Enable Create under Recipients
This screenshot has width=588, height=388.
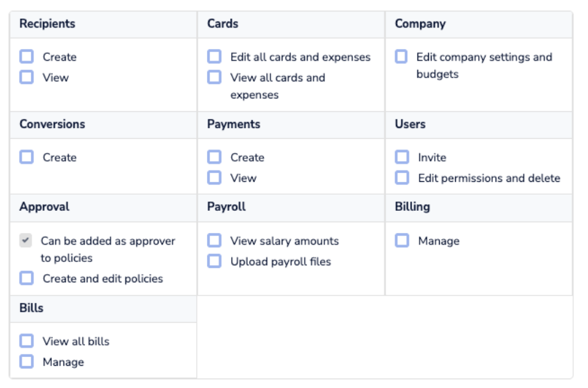point(26,57)
